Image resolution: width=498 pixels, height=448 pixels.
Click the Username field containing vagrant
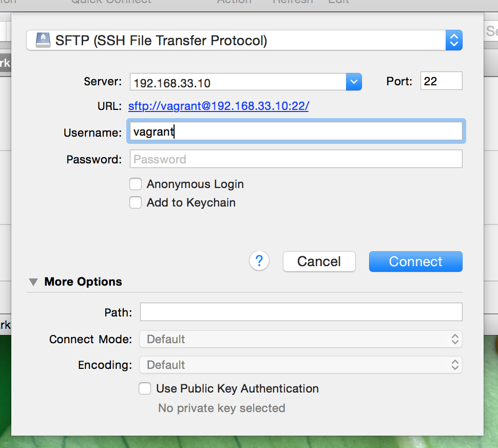[x=296, y=132]
